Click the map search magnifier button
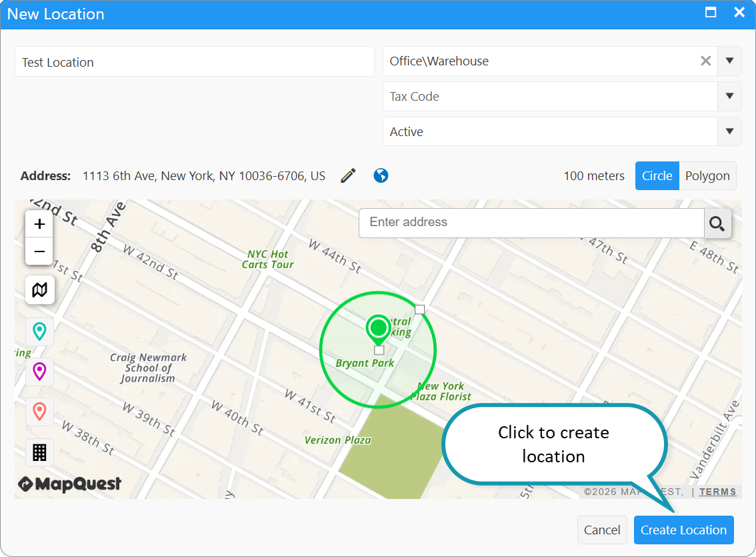This screenshot has width=756, height=557. pos(717,223)
